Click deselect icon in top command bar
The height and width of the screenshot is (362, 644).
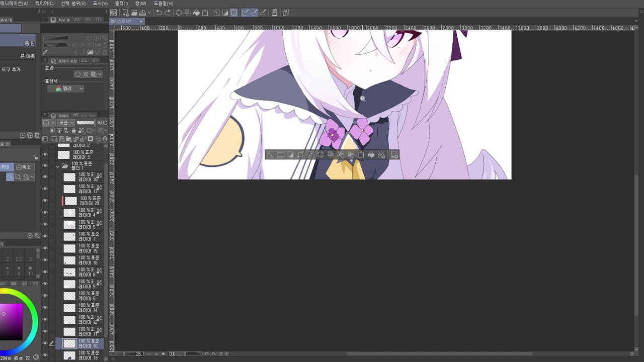click(216, 13)
